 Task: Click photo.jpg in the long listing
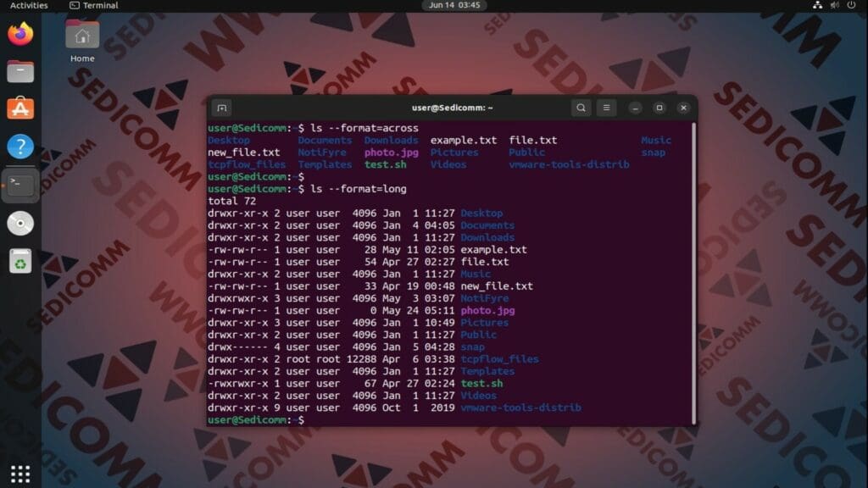487,310
